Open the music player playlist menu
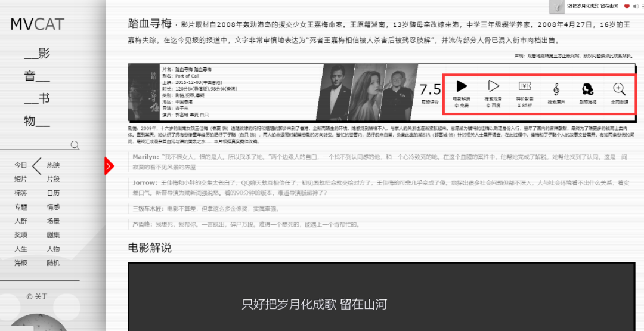The width and height of the screenshot is (644, 331). tap(642, 6)
